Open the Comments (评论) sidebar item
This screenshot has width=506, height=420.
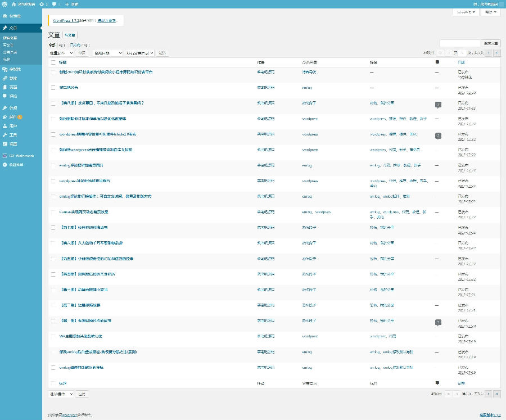(21, 96)
